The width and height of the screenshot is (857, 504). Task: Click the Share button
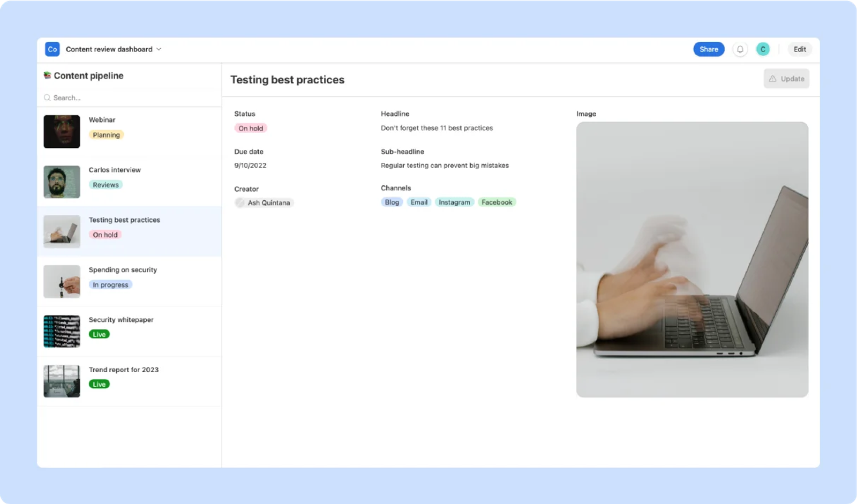[709, 49]
